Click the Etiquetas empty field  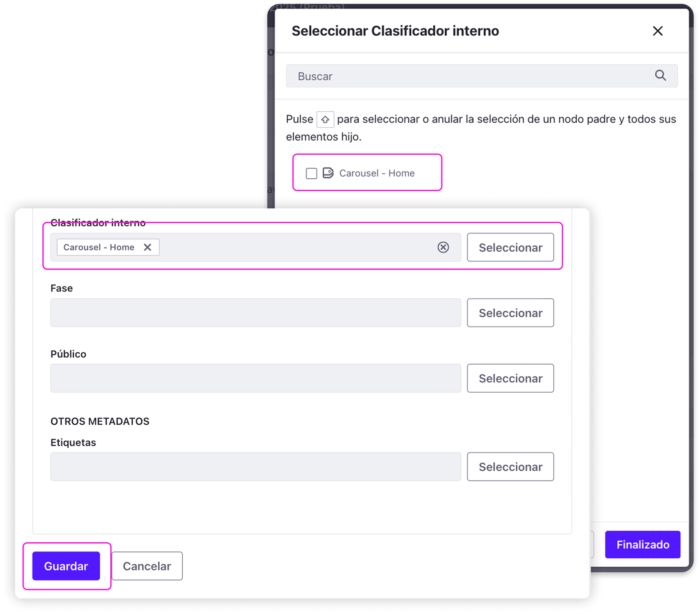(255, 467)
